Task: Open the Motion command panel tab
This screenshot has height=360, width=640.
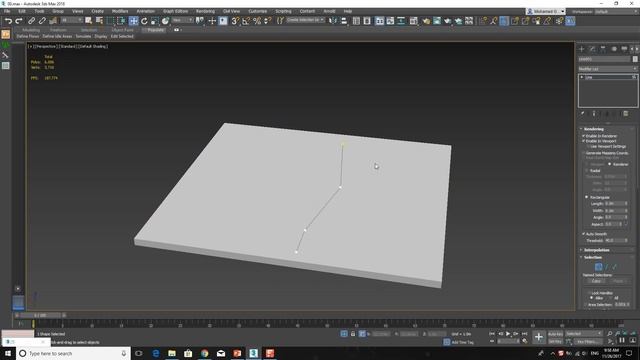Action: (614, 49)
